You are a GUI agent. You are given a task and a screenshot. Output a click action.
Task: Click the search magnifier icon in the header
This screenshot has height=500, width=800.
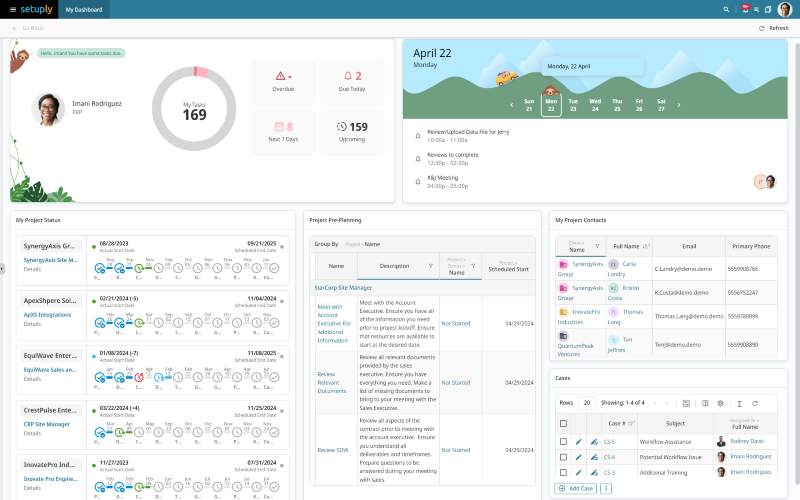point(726,10)
